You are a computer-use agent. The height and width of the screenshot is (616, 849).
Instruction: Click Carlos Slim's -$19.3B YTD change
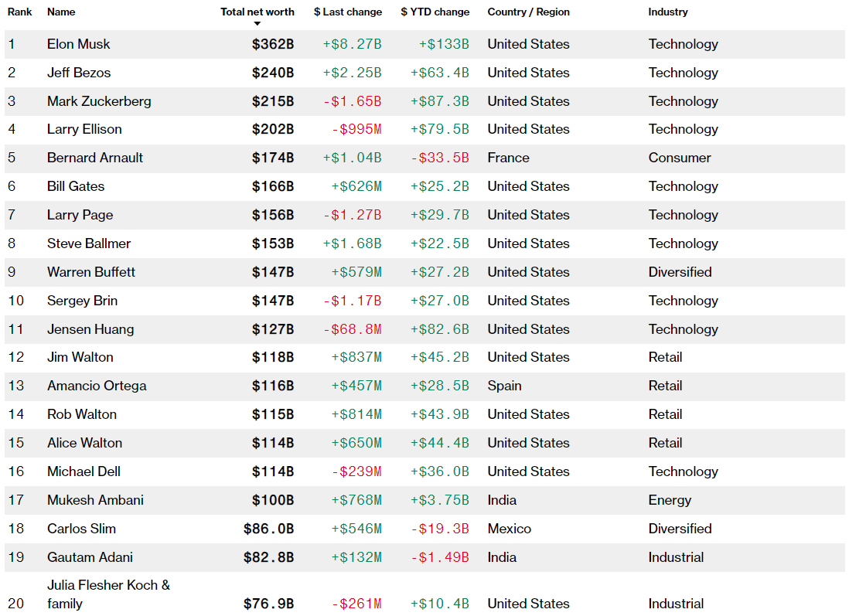440,529
